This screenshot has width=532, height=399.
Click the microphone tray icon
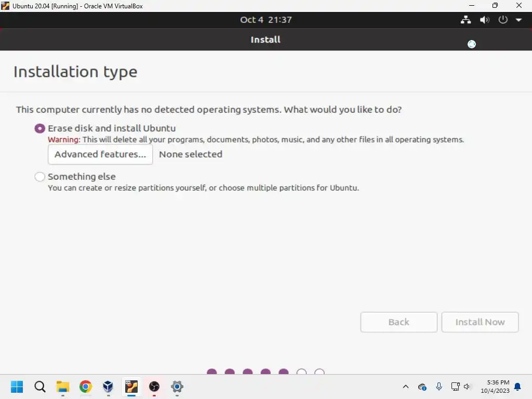coord(438,387)
